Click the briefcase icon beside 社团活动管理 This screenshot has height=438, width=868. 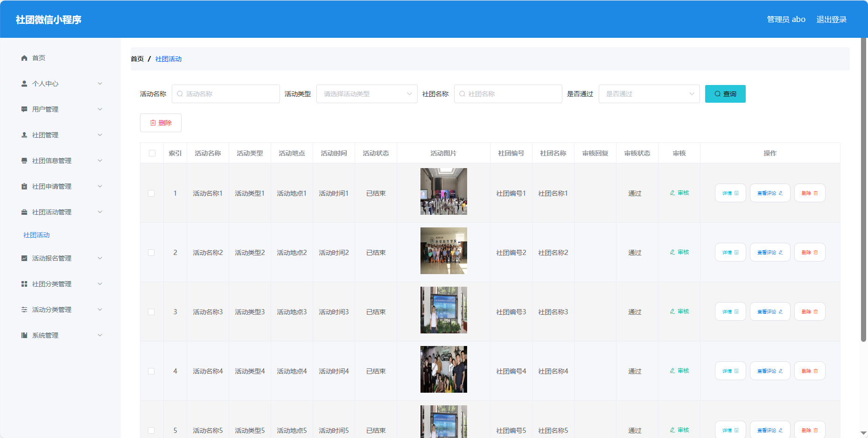tap(24, 212)
